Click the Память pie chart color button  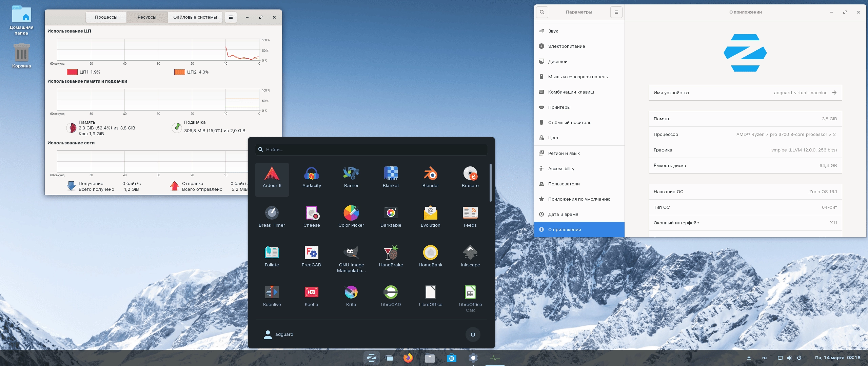point(71,128)
